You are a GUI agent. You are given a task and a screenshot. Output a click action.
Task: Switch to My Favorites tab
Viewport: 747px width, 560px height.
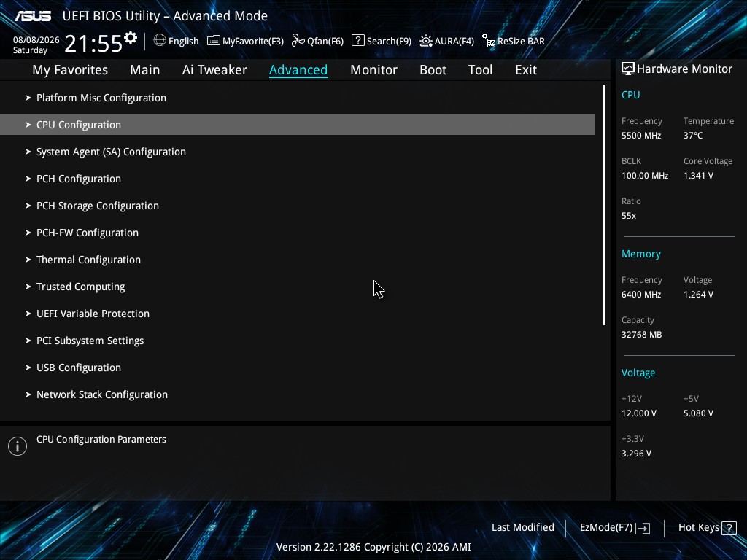coord(70,70)
